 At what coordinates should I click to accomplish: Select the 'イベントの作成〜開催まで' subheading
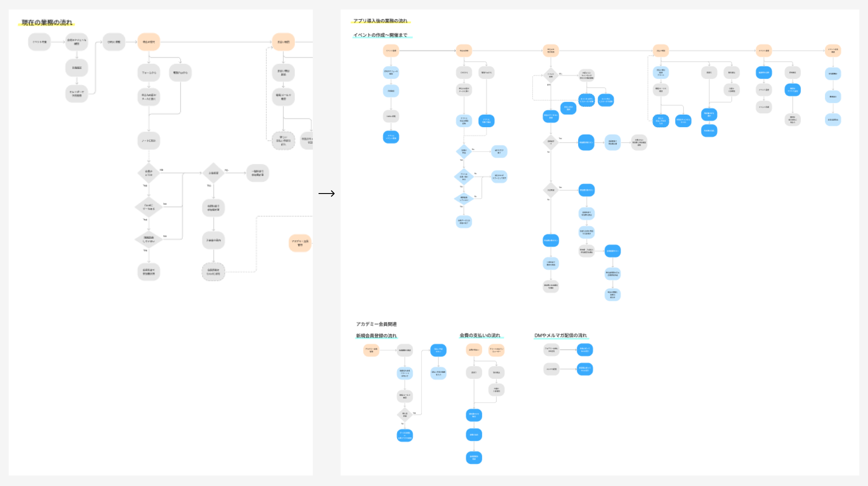point(380,35)
